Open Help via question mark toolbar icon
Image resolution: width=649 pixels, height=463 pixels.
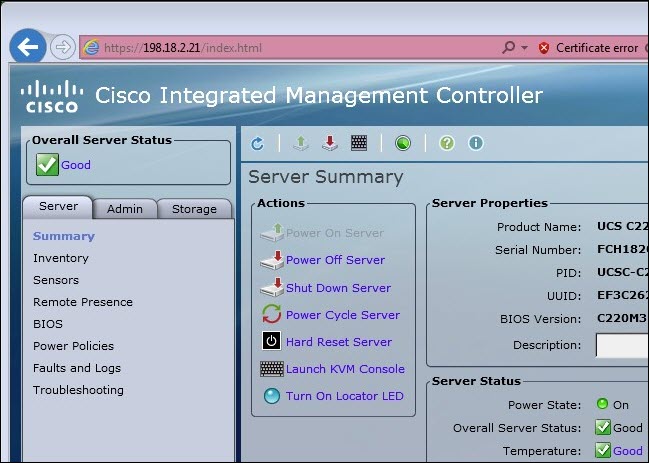447,143
